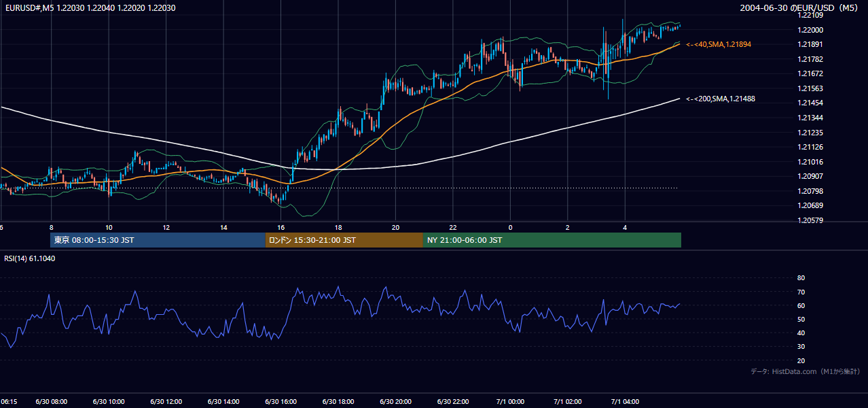Click hour 14 on main chart time axis
The width and height of the screenshot is (868, 408).
[x=223, y=227]
